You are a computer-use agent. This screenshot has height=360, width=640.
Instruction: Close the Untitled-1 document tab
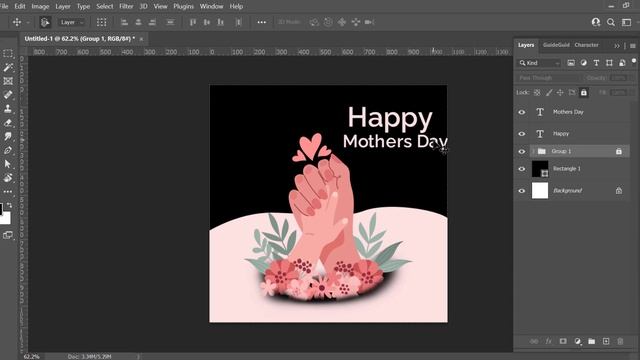141,39
